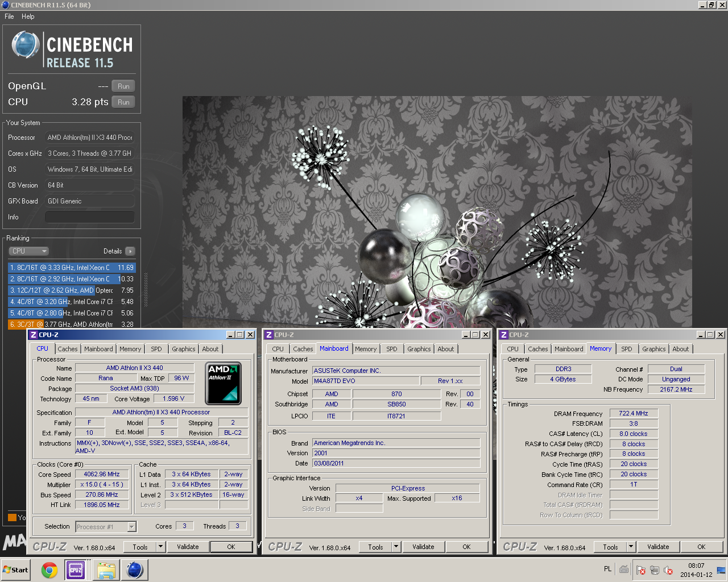Open the CPU ranking dropdown

pos(29,251)
